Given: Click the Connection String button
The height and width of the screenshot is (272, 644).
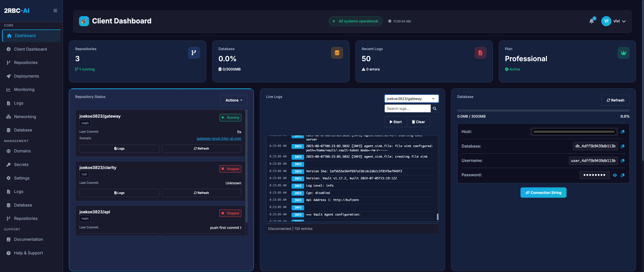Looking at the screenshot, I should tap(543, 192).
